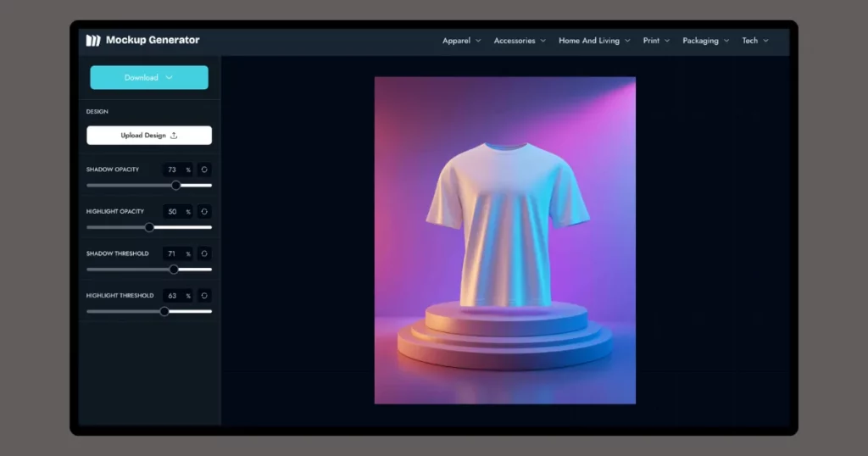Reset the Highlight Opacity value
Viewport: 868px width, 456px height.
pos(204,211)
